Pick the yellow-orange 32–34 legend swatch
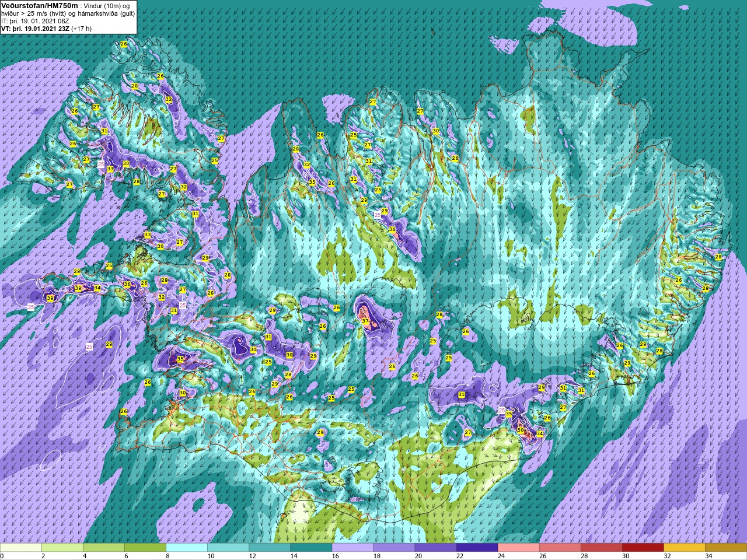The width and height of the screenshot is (747, 560). pos(684,548)
